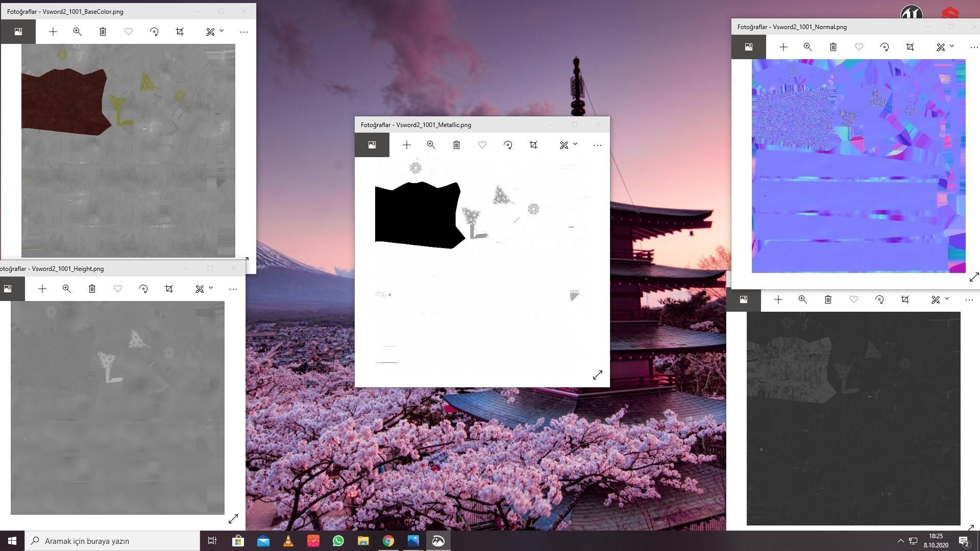This screenshot has height=551, width=980.
Task: Open Google Chrome from the taskbar
Action: coord(388,541)
